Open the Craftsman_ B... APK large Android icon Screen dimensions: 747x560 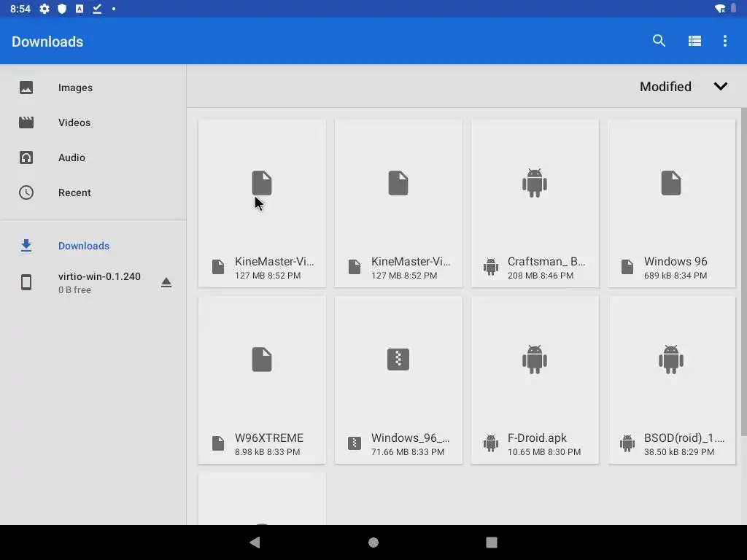pos(535,183)
